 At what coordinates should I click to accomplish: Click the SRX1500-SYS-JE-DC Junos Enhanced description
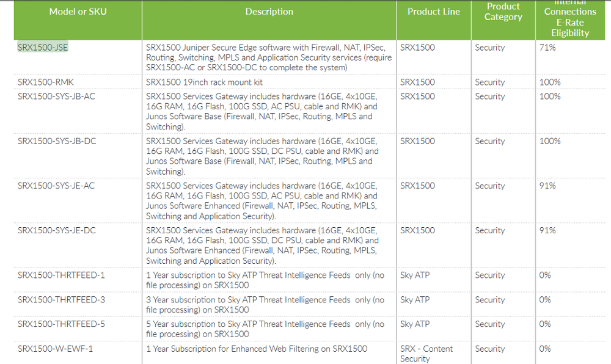click(x=262, y=246)
